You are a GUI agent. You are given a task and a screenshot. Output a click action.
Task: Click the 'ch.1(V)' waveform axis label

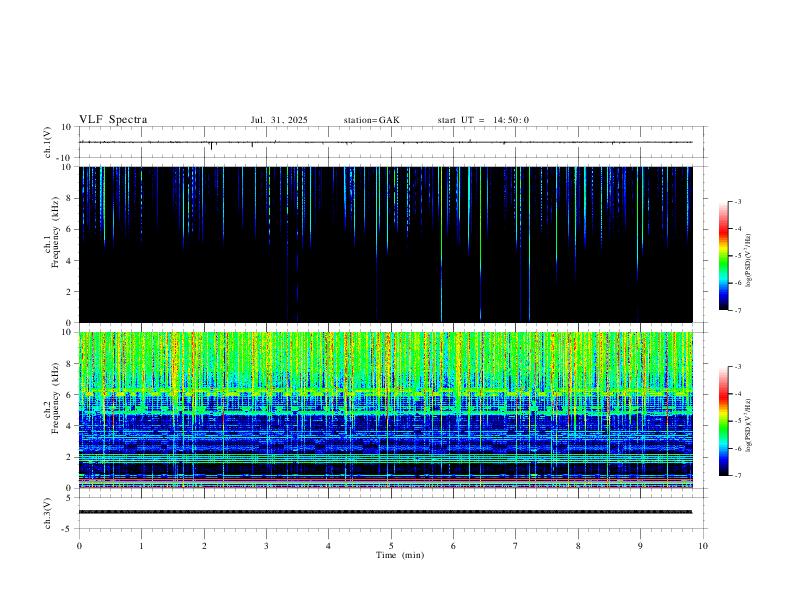[x=48, y=142]
